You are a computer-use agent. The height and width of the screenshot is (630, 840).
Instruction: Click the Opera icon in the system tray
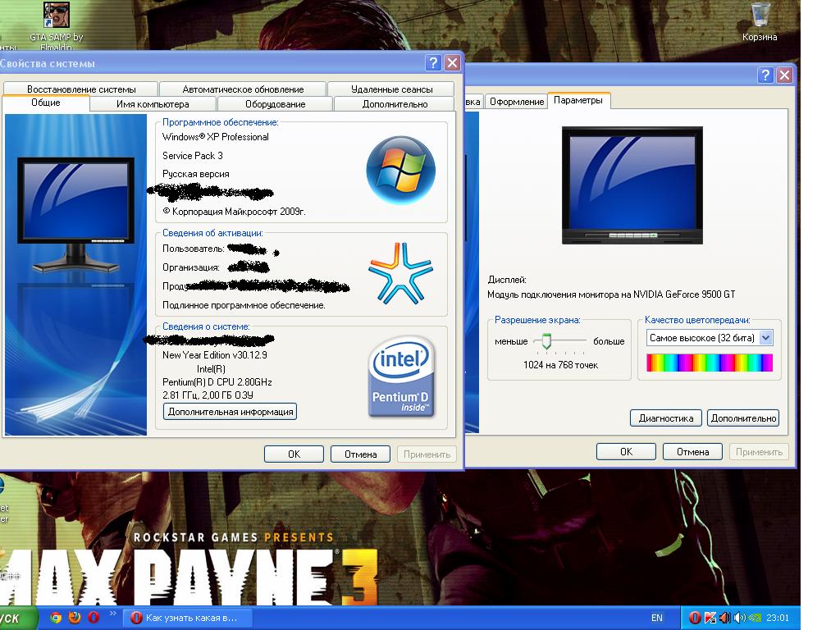[x=695, y=618]
